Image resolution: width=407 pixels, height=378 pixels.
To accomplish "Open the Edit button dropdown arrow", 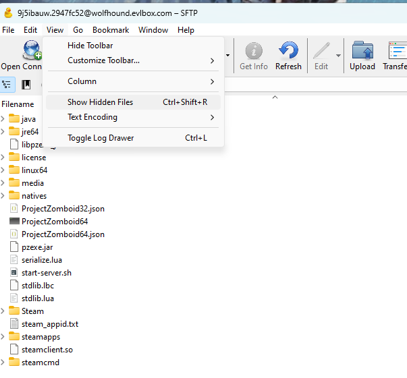I will coord(338,55).
